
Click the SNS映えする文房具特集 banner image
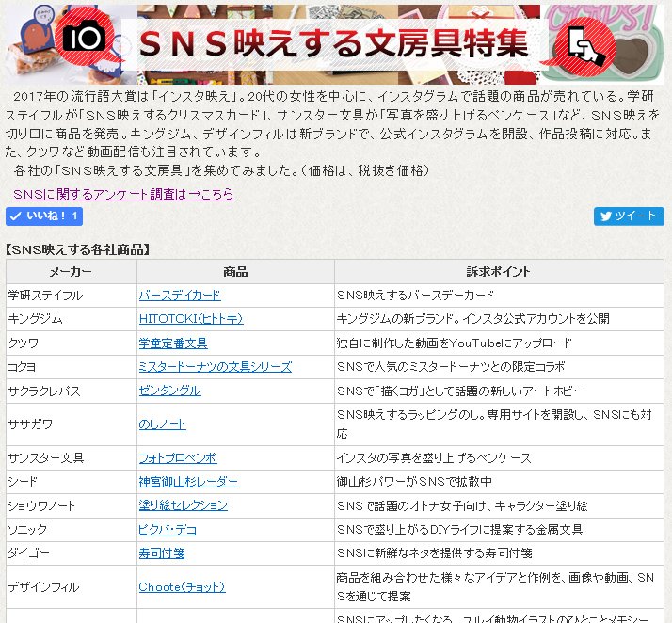click(x=335, y=44)
